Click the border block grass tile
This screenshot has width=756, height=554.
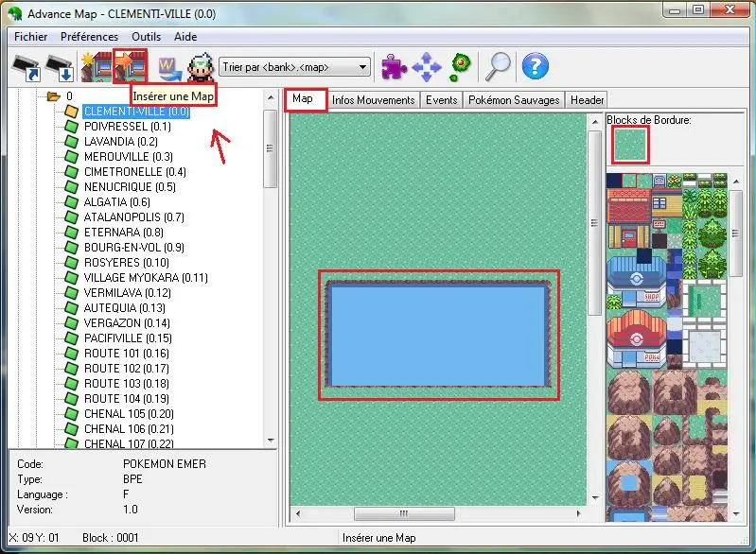631,145
